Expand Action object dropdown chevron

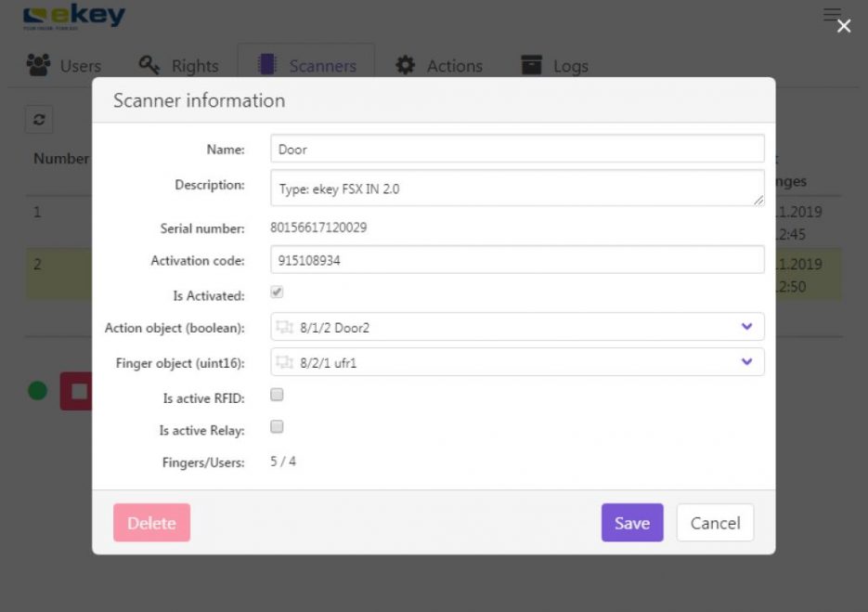746,327
